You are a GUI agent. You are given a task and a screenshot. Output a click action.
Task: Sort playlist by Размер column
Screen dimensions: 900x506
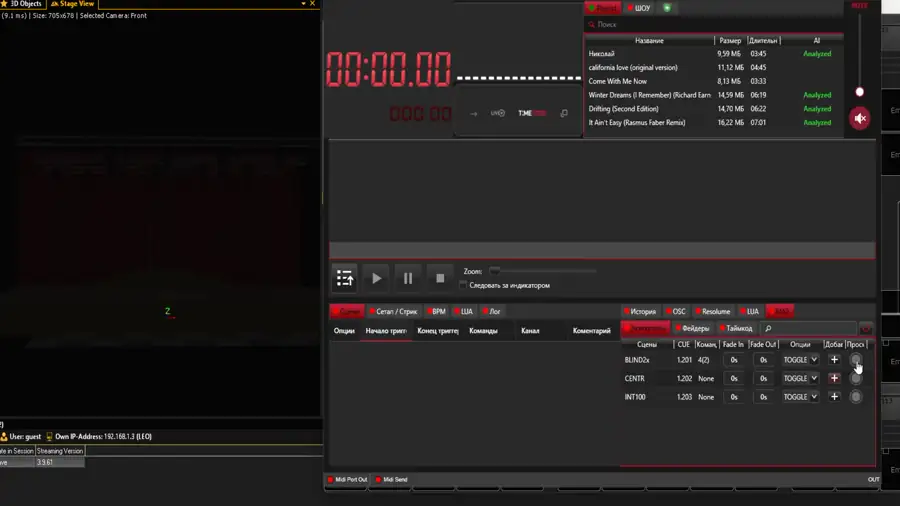pyautogui.click(x=730, y=41)
